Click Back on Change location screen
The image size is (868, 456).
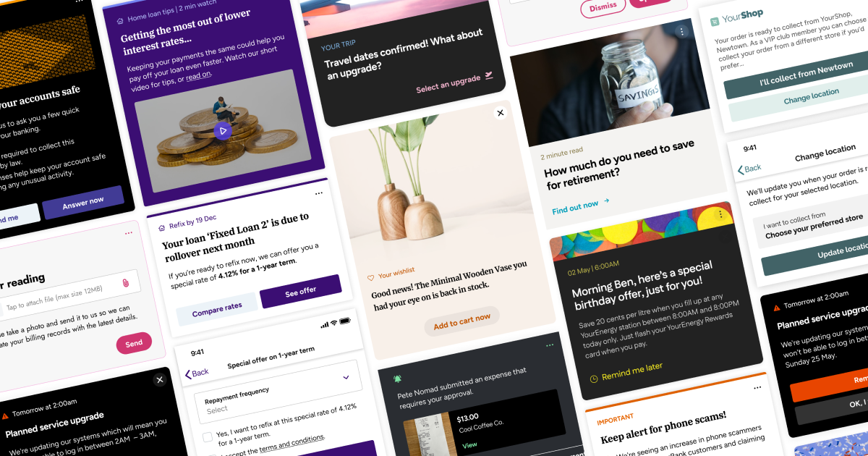coord(749,169)
